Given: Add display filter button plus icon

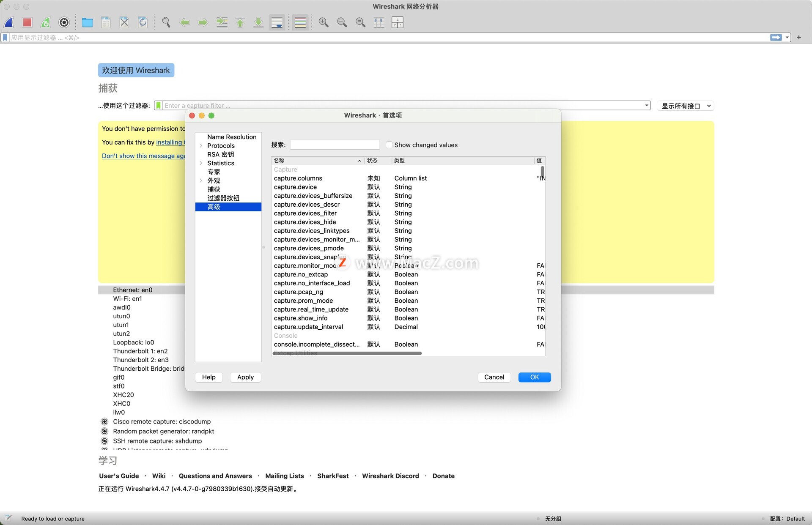Looking at the screenshot, I should click(799, 38).
